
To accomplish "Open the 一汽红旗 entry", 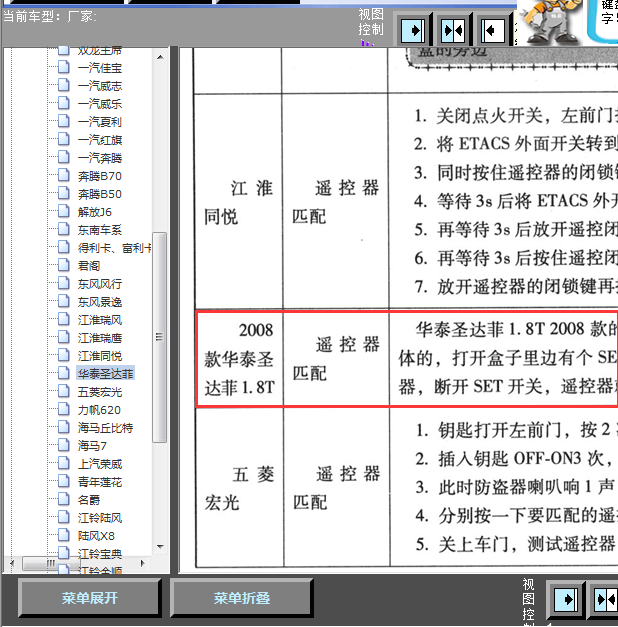I will pos(100,140).
